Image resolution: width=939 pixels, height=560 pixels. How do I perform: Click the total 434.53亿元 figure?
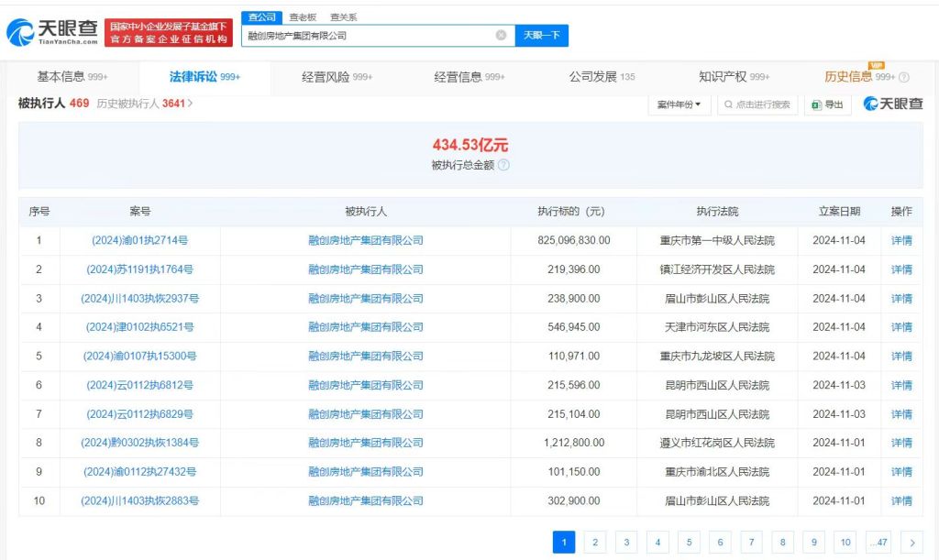click(x=470, y=145)
